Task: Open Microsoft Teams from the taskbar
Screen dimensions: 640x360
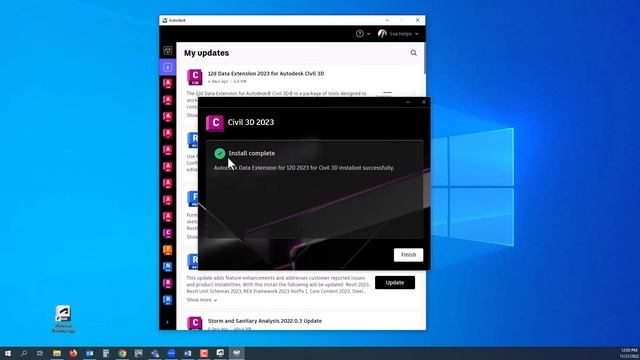Action: [155, 353]
